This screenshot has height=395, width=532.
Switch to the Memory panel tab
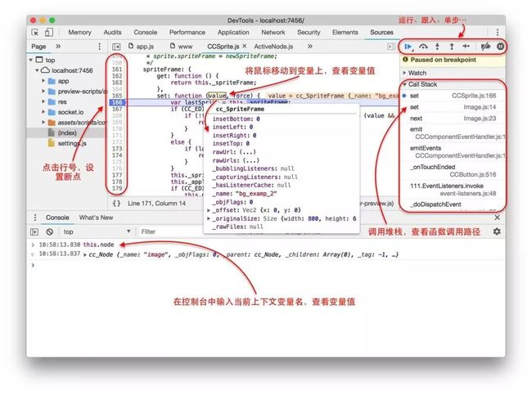pyautogui.click(x=79, y=32)
